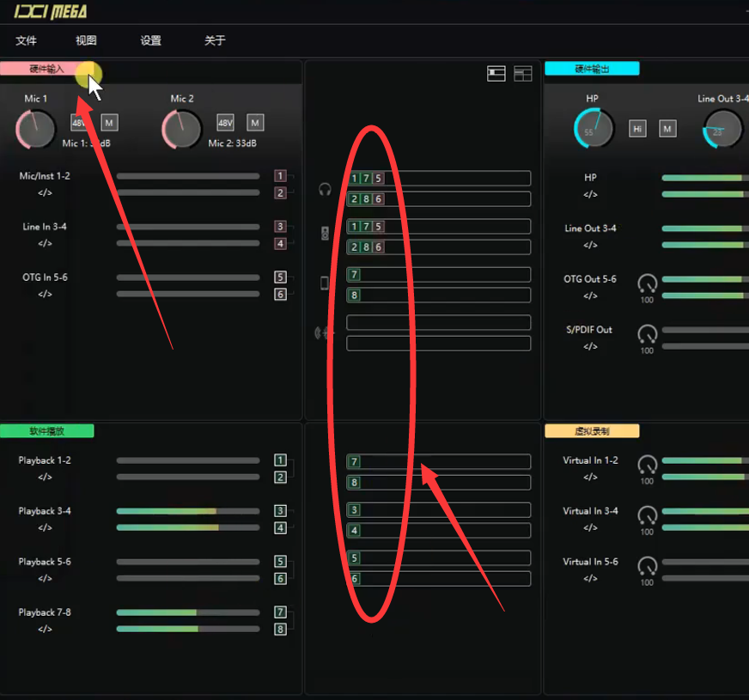Click the OTG Out 5-6 volume knob icon
The image size is (749, 700).
[x=647, y=283]
